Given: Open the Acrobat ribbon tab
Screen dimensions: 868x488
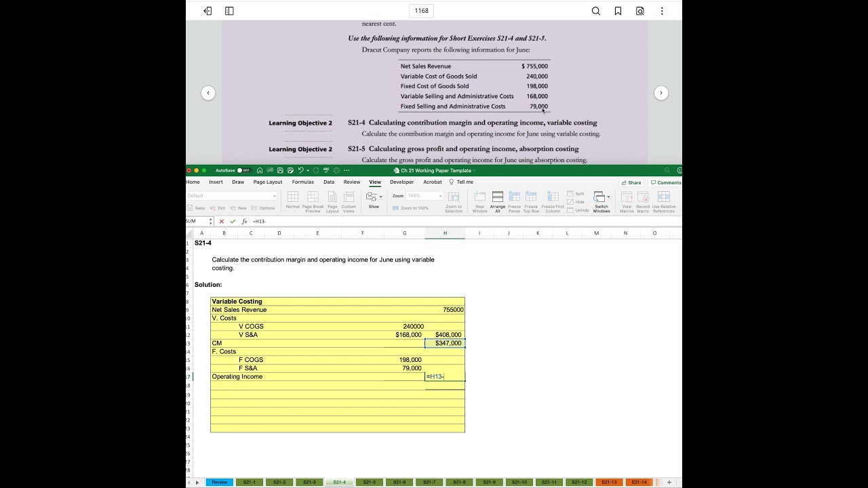Looking at the screenshot, I should (x=433, y=182).
